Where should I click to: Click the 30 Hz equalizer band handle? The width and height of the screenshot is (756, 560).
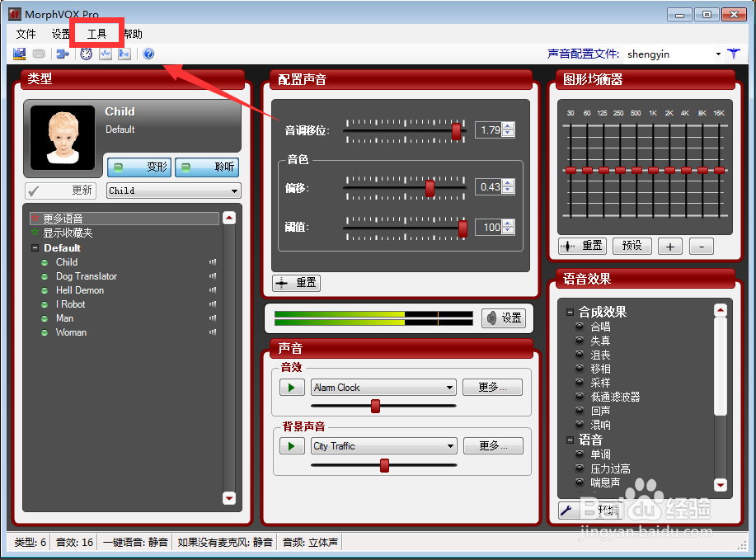tap(571, 170)
